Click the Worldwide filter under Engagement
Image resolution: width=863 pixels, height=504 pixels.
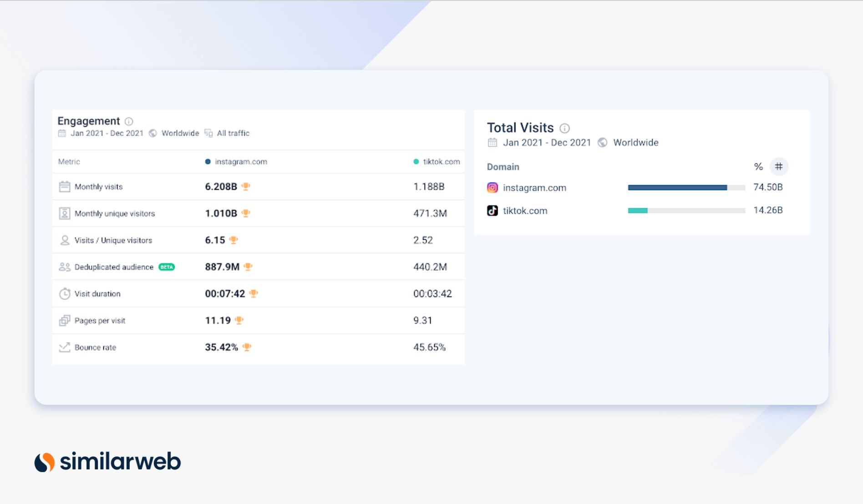180,133
